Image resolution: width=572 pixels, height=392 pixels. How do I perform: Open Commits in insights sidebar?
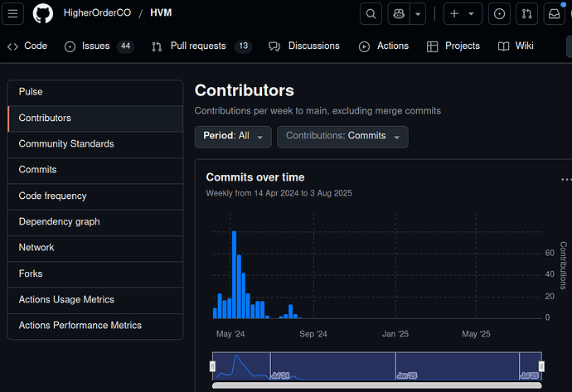(95, 170)
